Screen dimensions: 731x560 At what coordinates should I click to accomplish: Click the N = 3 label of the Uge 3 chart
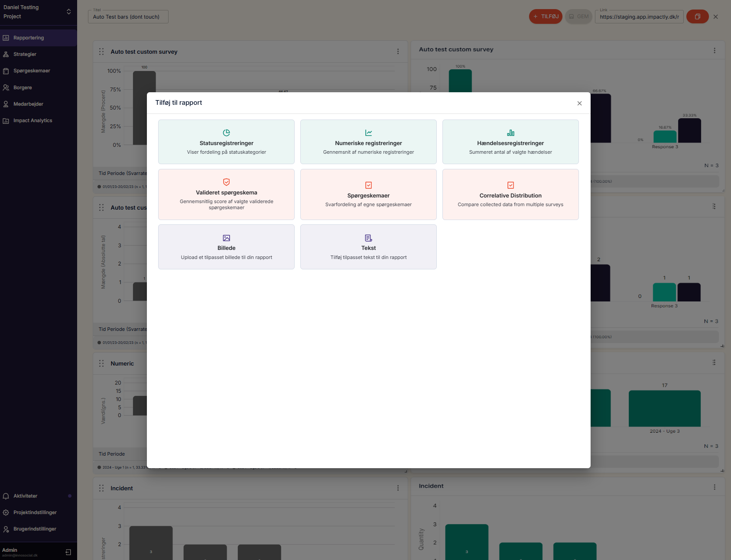[x=711, y=446]
